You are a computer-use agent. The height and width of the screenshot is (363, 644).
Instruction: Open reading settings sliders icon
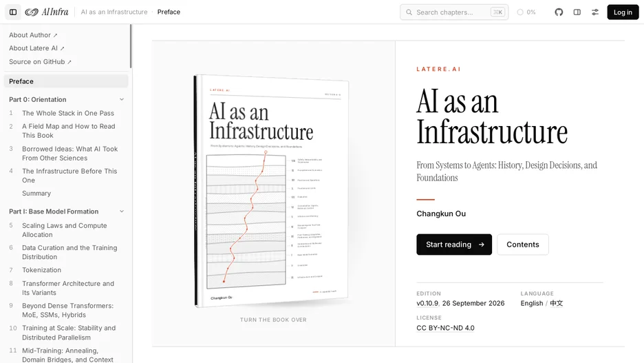tap(595, 12)
